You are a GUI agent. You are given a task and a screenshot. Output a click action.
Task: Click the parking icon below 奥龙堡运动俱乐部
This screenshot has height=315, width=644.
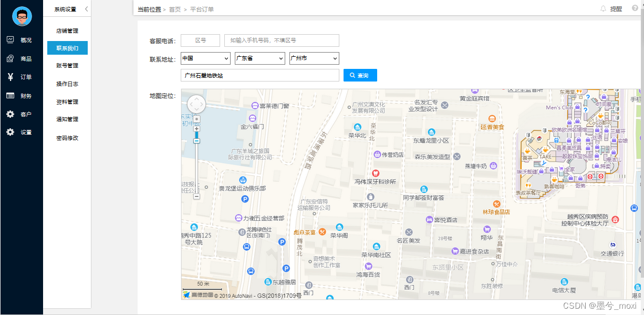pos(244,199)
